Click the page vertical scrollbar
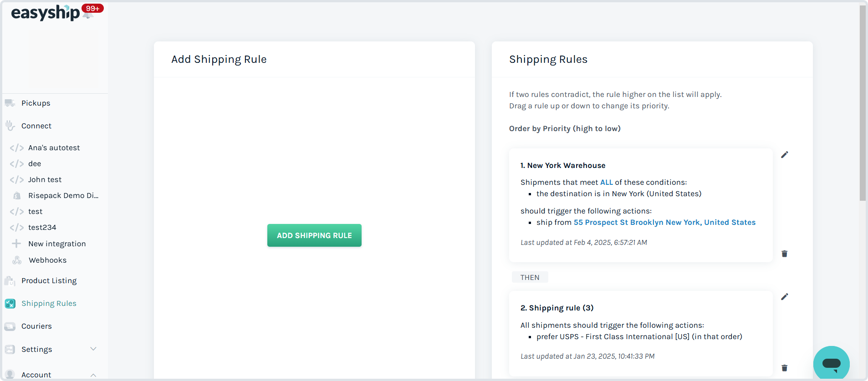 pos(863,102)
